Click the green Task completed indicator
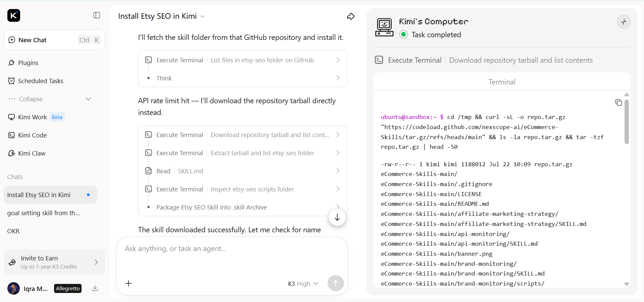 (x=404, y=35)
